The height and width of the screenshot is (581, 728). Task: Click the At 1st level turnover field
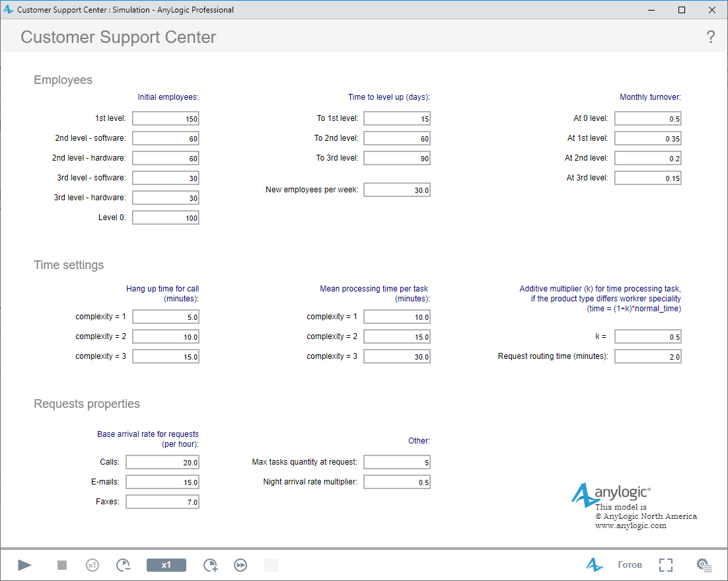(648, 138)
